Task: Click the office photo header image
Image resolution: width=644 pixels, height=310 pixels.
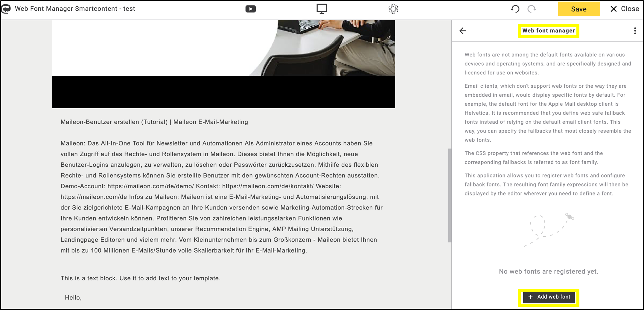Action: point(223,48)
